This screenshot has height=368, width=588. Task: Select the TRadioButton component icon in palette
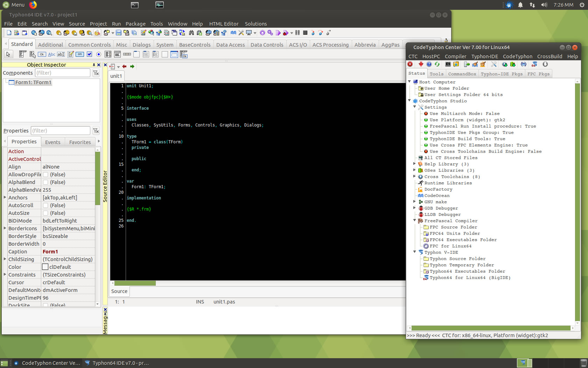pos(99,54)
